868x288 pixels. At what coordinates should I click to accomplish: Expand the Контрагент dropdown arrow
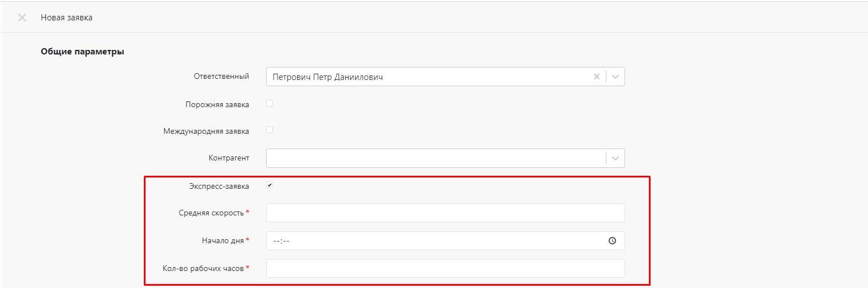click(616, 158)
